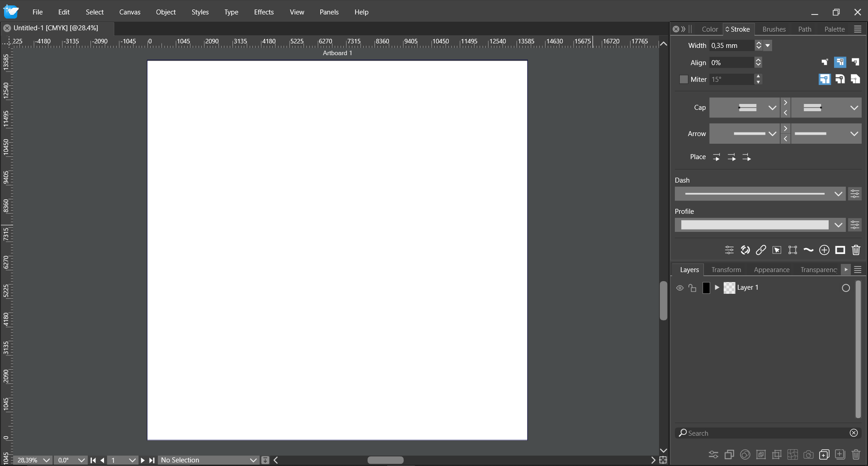Open the zoom level dropdown
The height and width of the screenshot is (466, 868).
click(46, 460)
